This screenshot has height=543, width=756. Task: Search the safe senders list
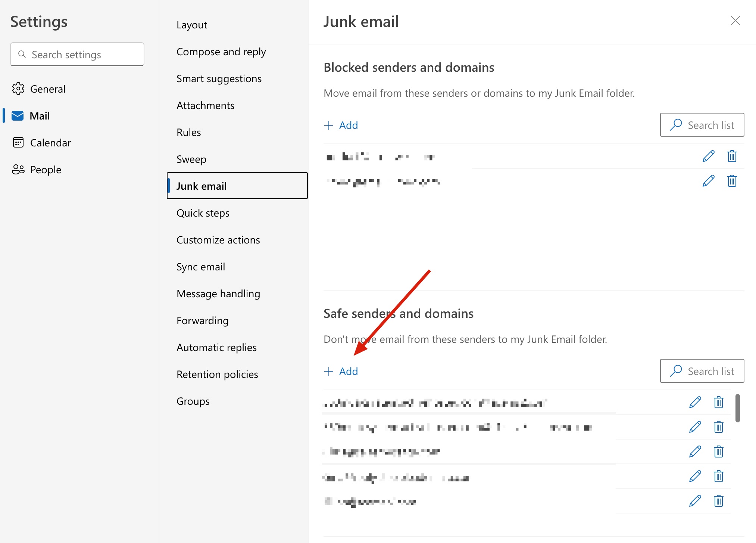[x=702, y=371]
